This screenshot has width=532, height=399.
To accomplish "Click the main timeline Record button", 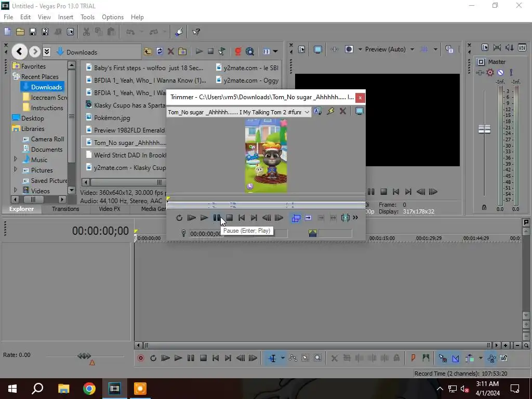I will (141, 358).
